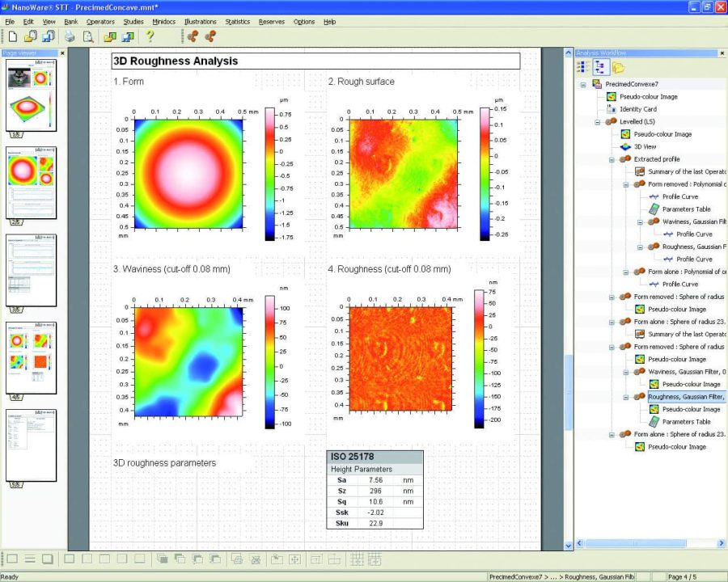Click the Identity Card item icon
The image size is (728, 582).
point(612,109)
